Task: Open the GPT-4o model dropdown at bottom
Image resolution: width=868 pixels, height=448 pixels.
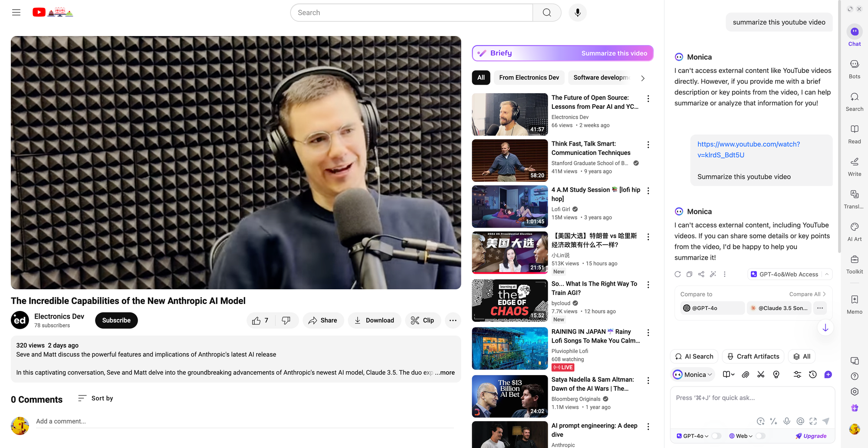Action: (692, 436)
